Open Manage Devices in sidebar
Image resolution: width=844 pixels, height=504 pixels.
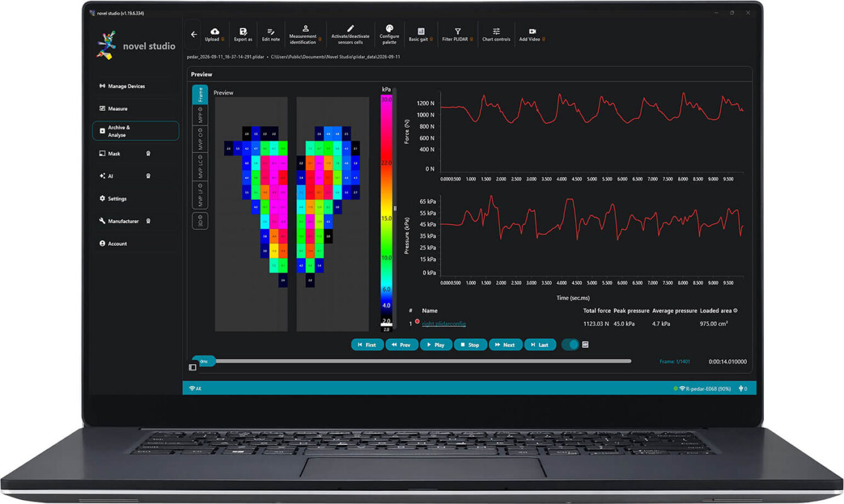point(136,86)
